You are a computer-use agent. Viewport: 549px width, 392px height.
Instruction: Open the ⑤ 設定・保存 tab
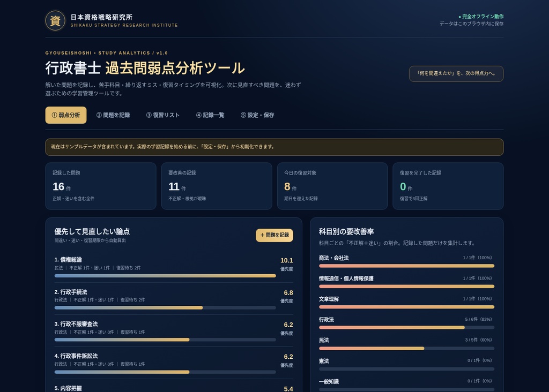257,115
